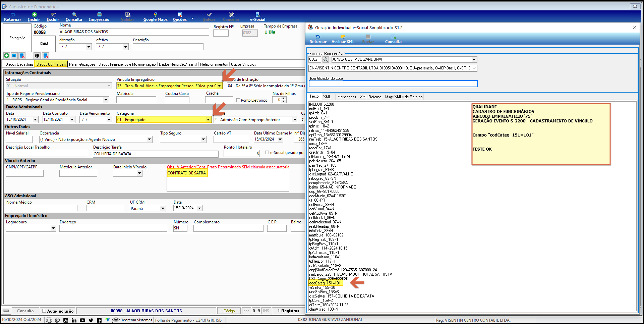Switch to Dados Rescisão/Transf tab
The width and height of the screenshot is (644, 324).
click(x=178, y=64)
